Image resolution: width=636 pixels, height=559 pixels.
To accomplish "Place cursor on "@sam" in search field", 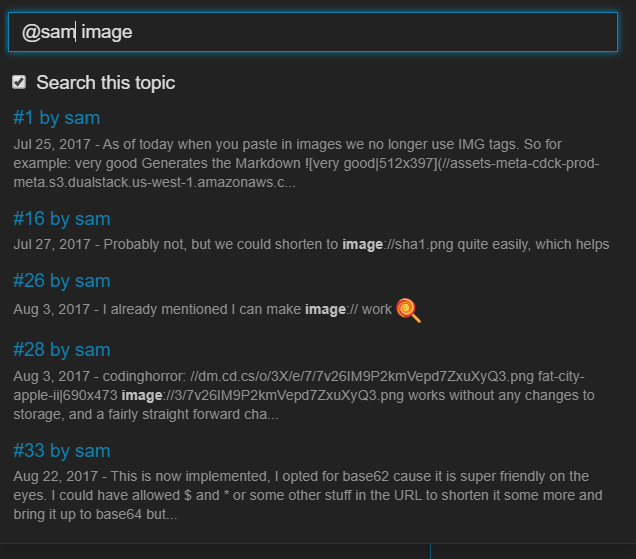I will pos(48,32).
